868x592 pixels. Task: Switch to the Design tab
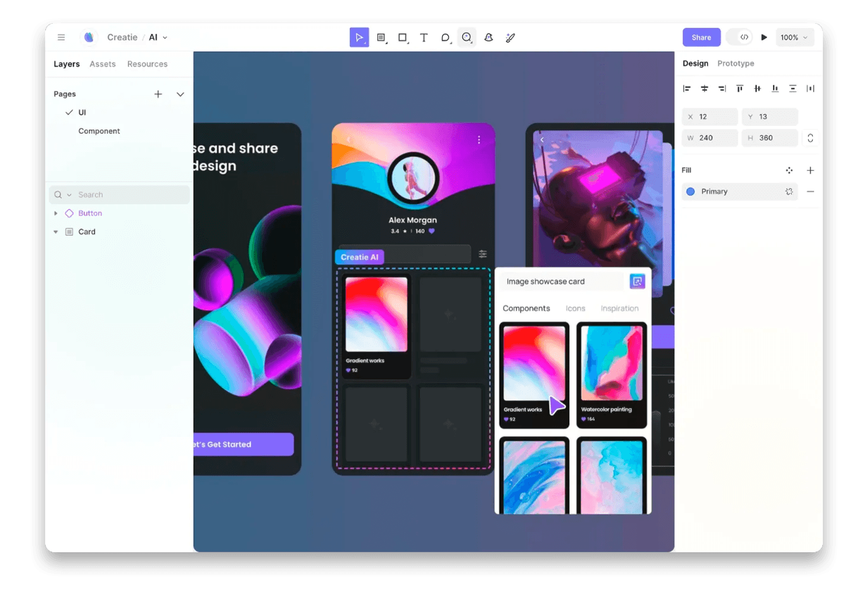[695, 64]
